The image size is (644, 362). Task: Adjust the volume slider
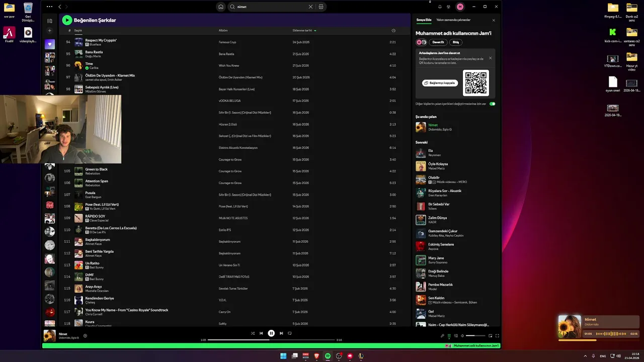[x=476, y=336]
